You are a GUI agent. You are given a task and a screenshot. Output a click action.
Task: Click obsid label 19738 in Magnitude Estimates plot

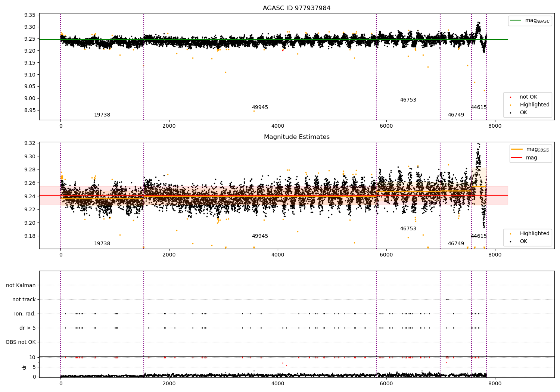coord(102,244)
